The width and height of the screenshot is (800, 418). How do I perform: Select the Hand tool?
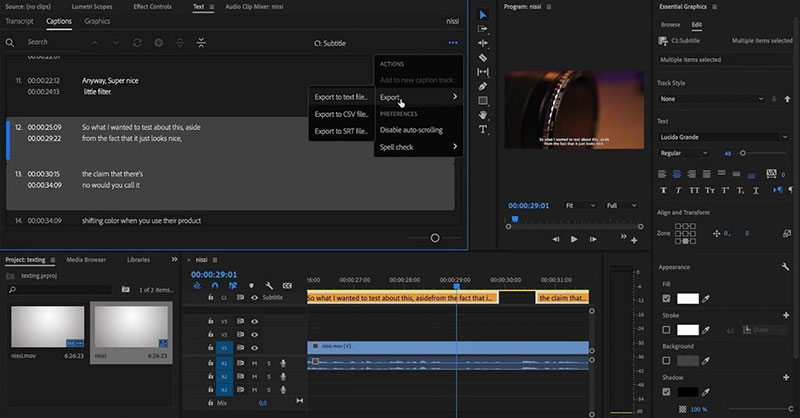click(x=483, y=115)
